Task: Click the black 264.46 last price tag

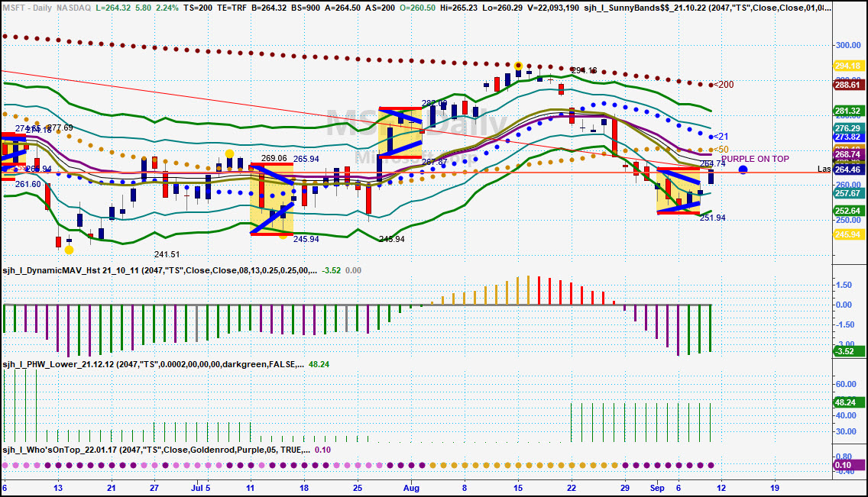Action: pos(847,169)
